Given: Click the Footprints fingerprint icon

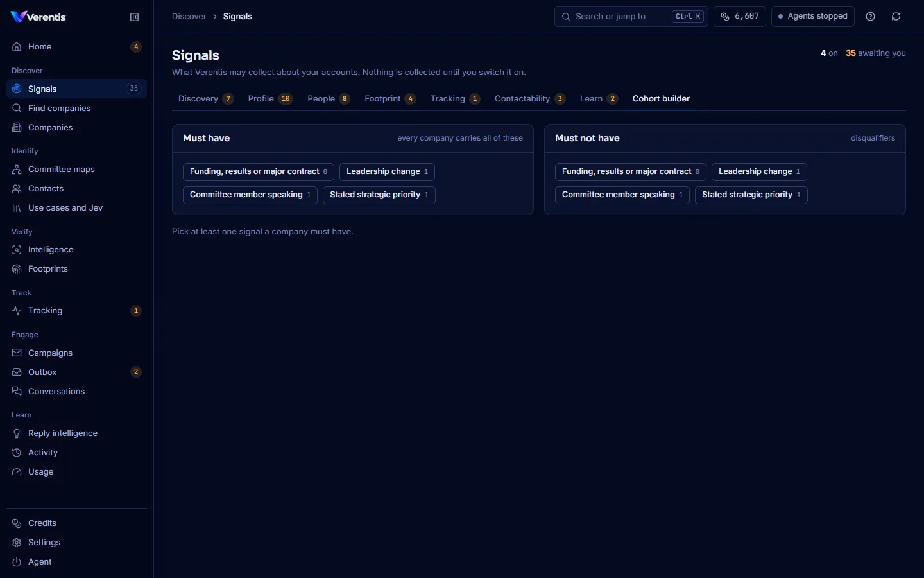Looking at the screenshot, I should click(x=17, y=269).
